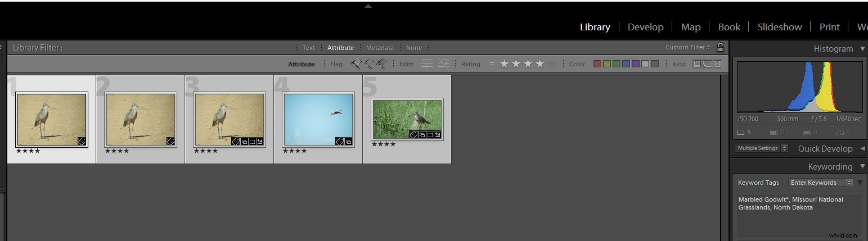Select grass bird photo thumbnail 5
The height and width of the screenshot is (241, 868).
tap(407, 119)
